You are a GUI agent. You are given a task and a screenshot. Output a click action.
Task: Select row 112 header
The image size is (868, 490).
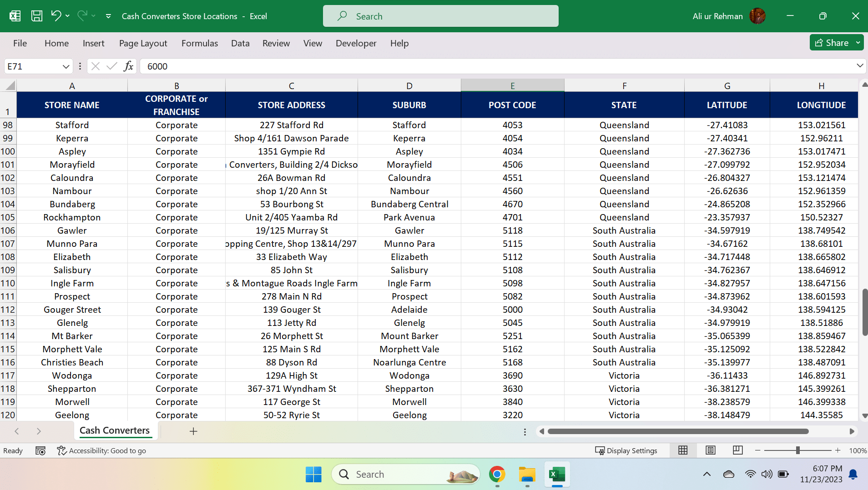(x=8, y=310)
